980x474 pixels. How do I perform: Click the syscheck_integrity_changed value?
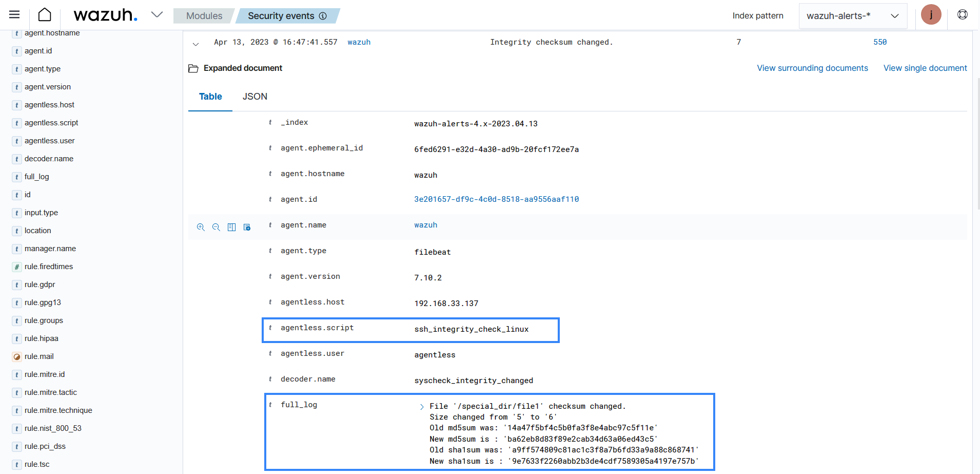tap(474, 381)
